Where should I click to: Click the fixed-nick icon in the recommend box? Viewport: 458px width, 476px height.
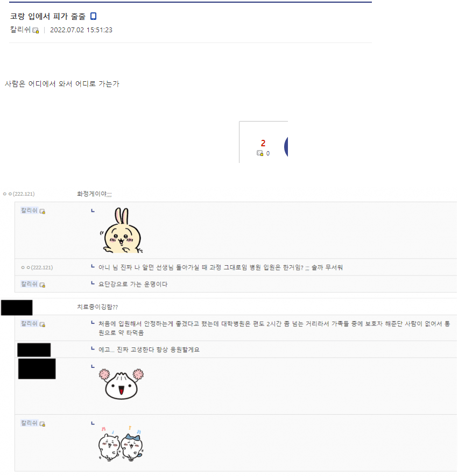click(x=260, y=153)
